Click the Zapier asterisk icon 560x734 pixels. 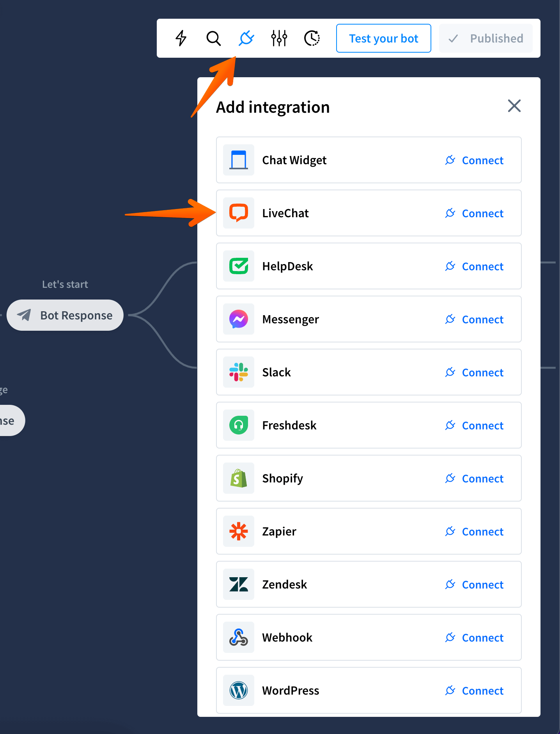click(x=239, y=531)
